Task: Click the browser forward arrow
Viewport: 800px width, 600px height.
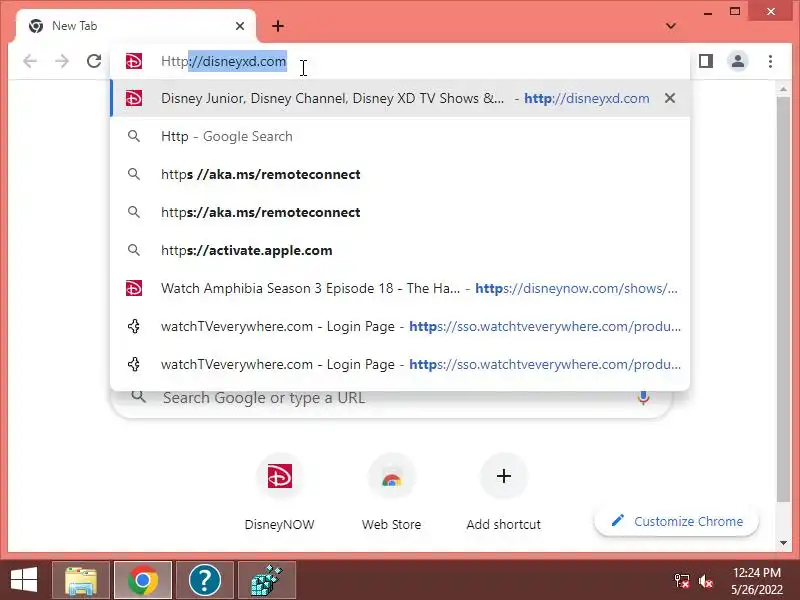Action: point(62,61)
